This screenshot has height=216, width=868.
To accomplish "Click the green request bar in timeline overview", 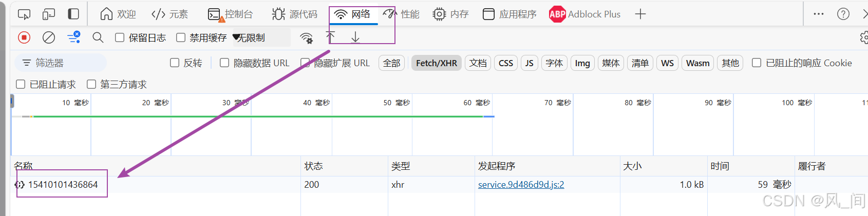I will 258,116.
